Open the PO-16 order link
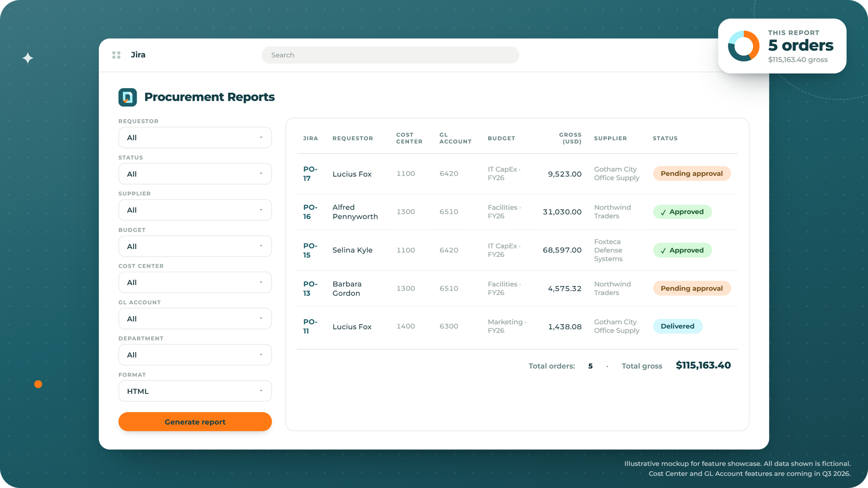The width and height of the screenshot is (868, 488). pos(310,212)
